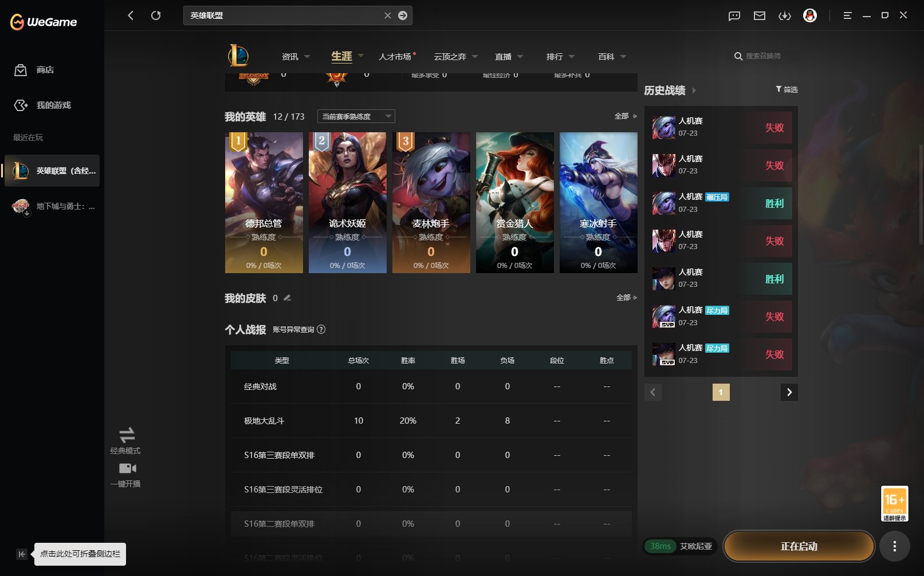Select the 麦林炮手 hero card
This screenshot has height=576, width=924.
click(x=431, y=203)
